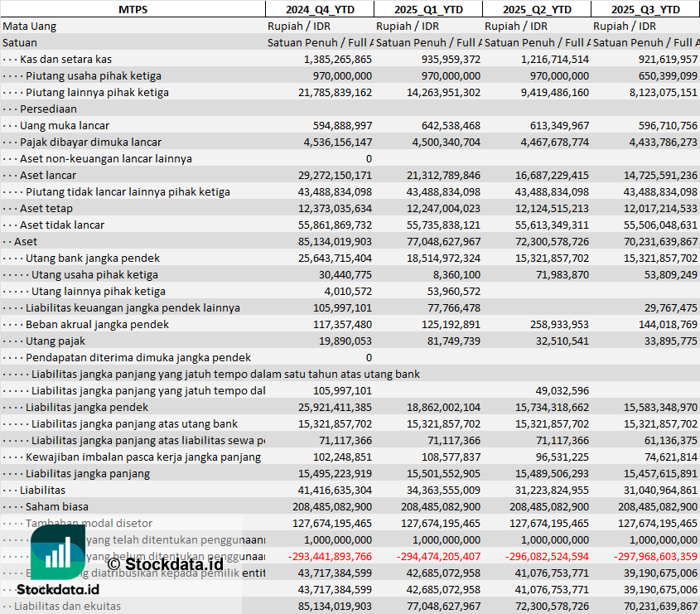700x614 pixels.
Task: Select the Aset tetap value 12,247,004,023
Action: coord(438,208)
